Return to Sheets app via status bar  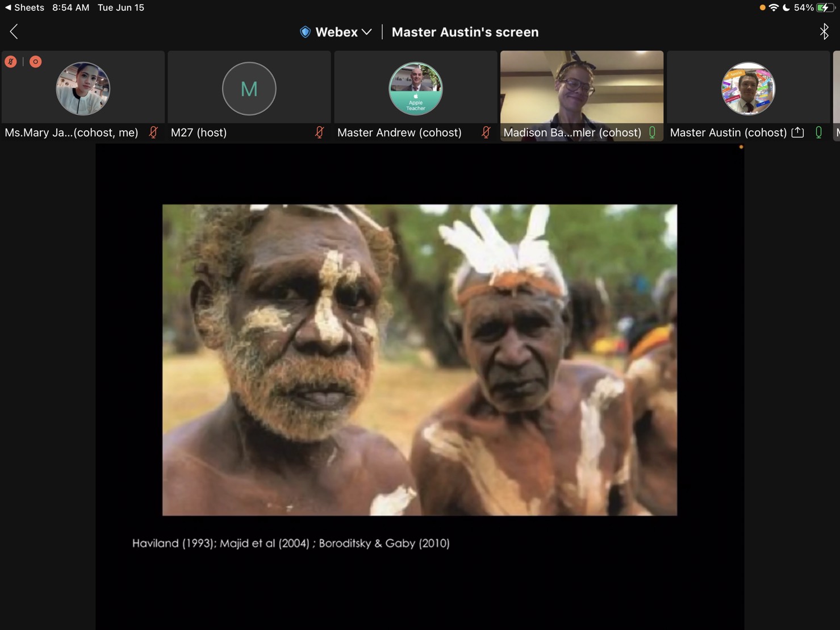pyautogui.click(x=24, y=7)
